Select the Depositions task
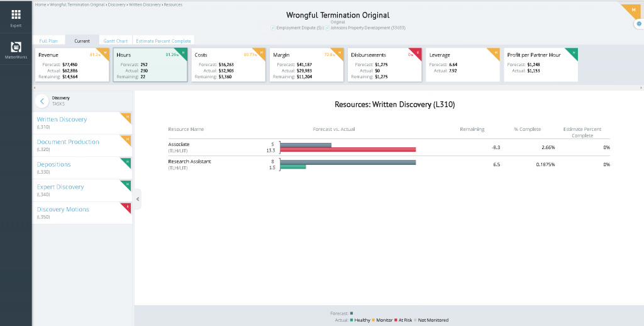Image resolution: width=644 pixels, height=326 pixels. pos(54,165)
